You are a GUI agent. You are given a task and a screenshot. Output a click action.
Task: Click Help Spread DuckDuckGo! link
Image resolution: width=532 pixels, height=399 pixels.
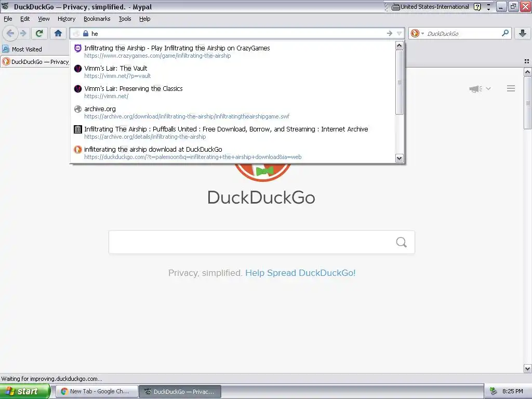coord(300,273)
